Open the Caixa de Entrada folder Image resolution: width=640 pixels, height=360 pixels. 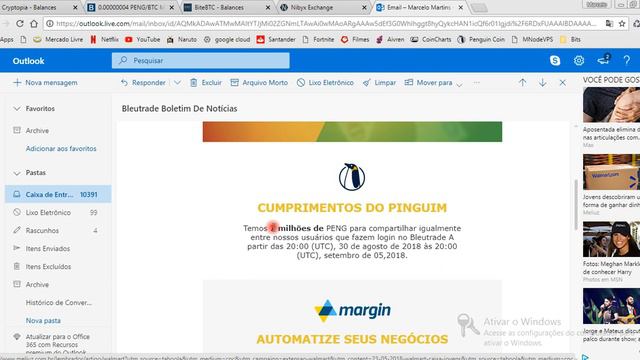[58, 194]
